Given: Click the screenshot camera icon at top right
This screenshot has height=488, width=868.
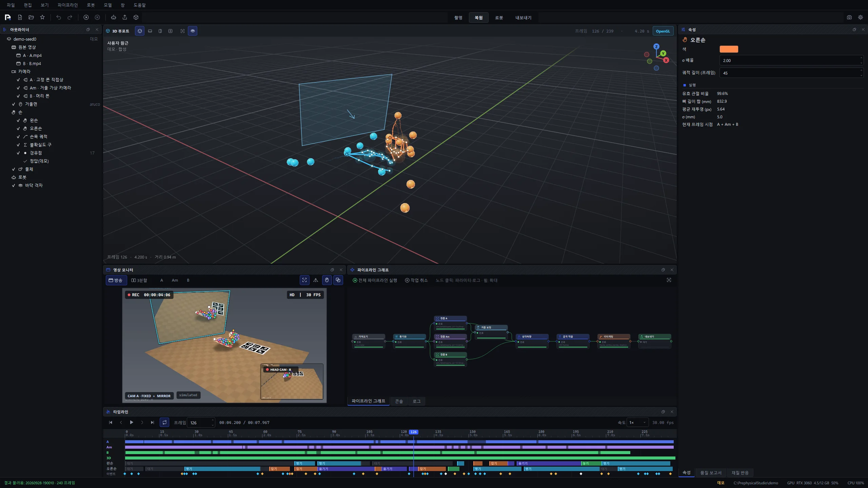Looking at the screenshot, I should pyautogui.click(x=849, y=17).
